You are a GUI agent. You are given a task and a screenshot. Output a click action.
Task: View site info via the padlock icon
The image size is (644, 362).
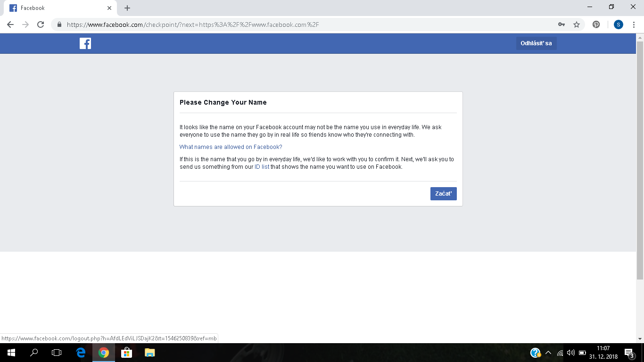point(59,25)
